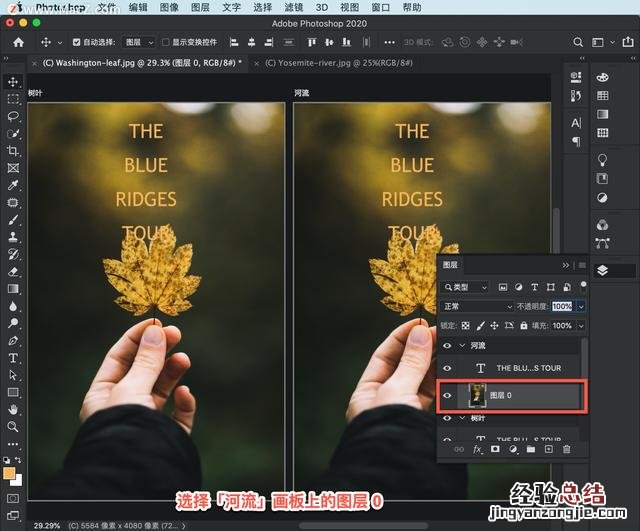Image resolution: width=640 pixels, height=531 pixels.
Task: Select the Pen tool
Action: 13,340
